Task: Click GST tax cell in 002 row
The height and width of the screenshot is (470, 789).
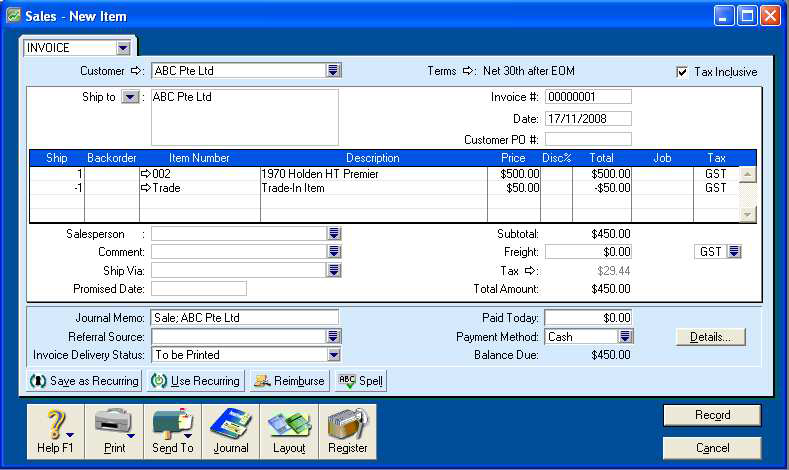Action: (716, 174)
